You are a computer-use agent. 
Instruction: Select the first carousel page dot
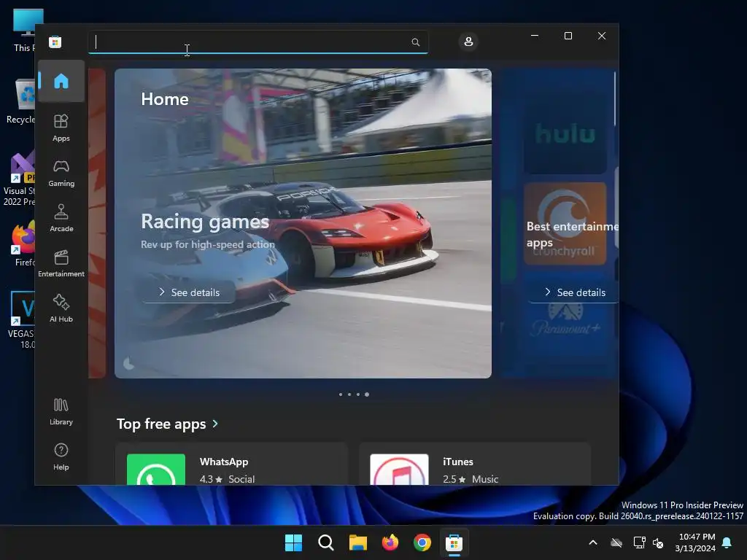point(340,394)
